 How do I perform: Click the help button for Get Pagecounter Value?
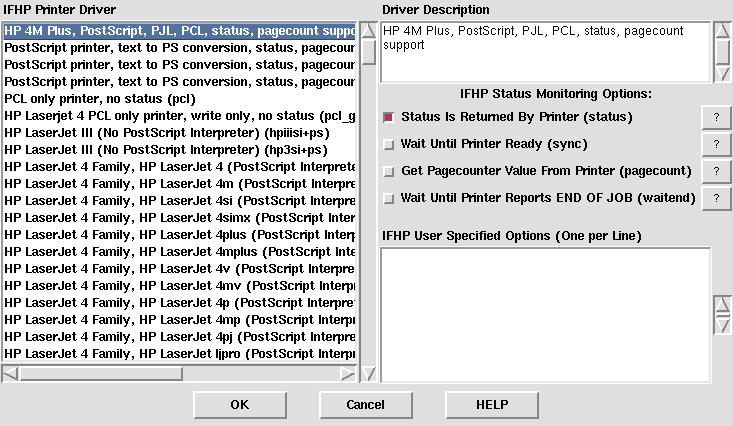[x=716, y=171]
